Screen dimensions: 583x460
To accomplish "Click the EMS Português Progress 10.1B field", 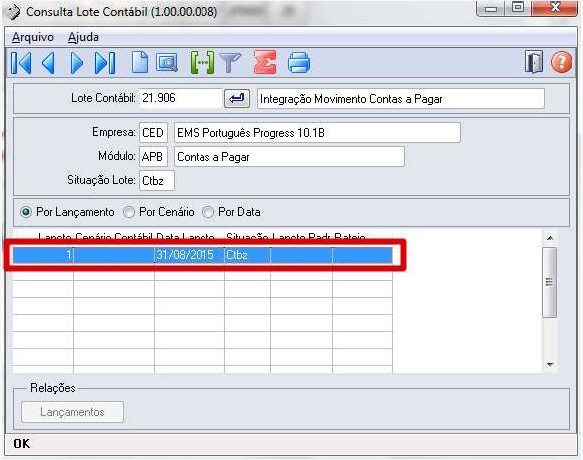I will pyautogui.click(x=317, y=132).
